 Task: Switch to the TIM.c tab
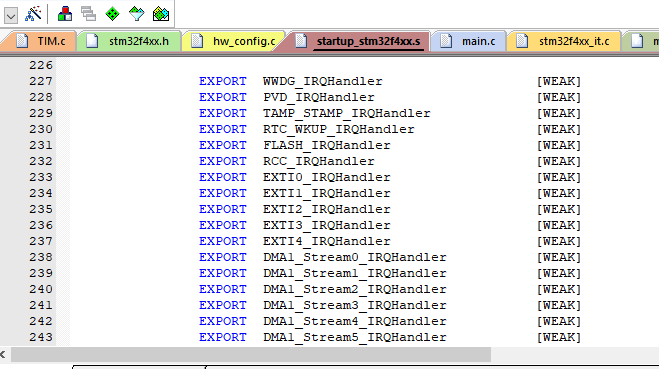point(51,41)
